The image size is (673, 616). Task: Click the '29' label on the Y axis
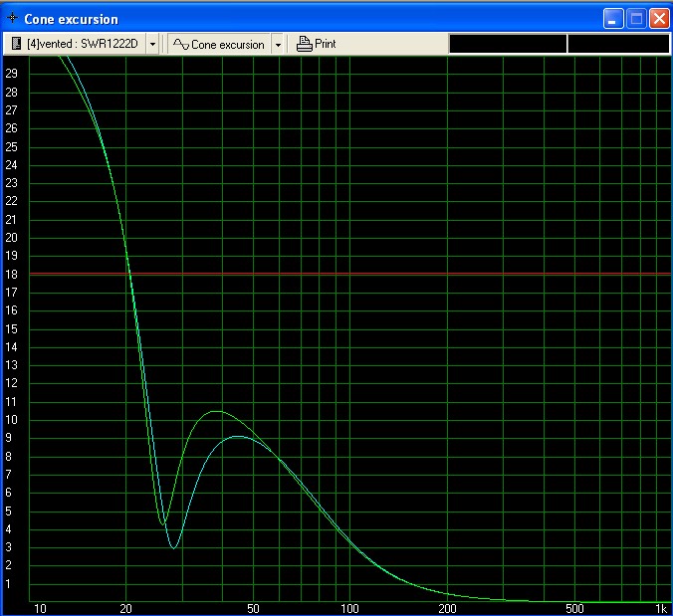pos(11,74)
